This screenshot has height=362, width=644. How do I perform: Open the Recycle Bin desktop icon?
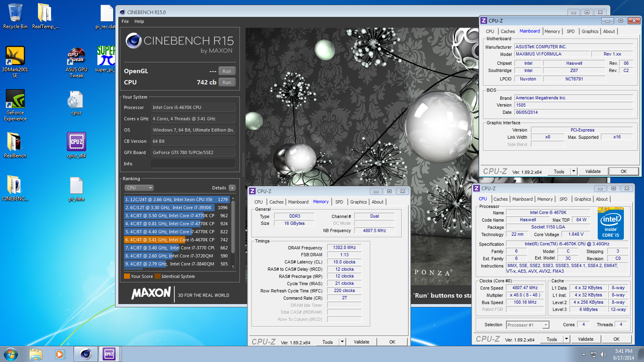click(15, 16)
